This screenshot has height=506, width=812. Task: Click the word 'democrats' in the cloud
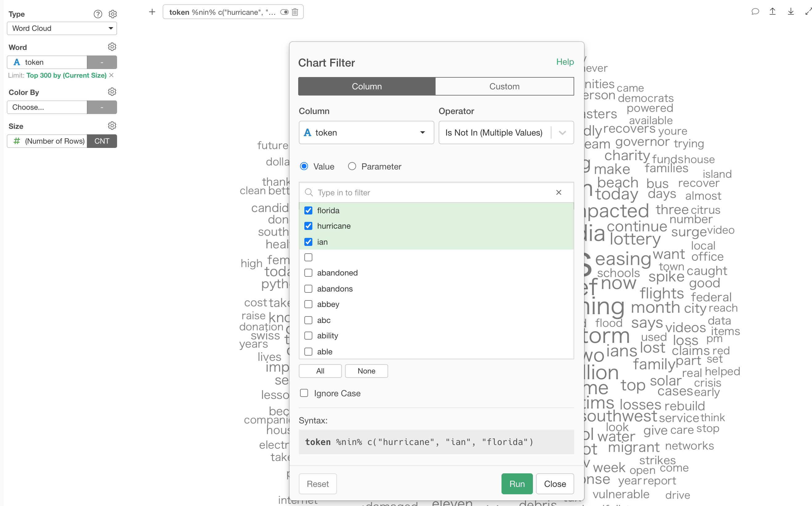pos(645,98)
